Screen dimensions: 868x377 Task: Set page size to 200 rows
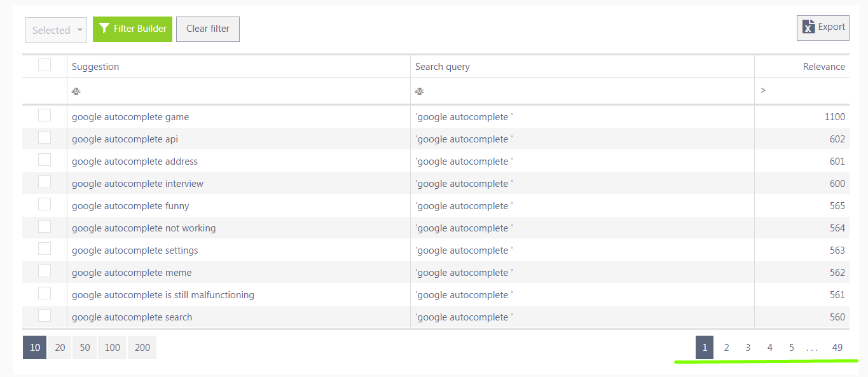pos(142,347)
